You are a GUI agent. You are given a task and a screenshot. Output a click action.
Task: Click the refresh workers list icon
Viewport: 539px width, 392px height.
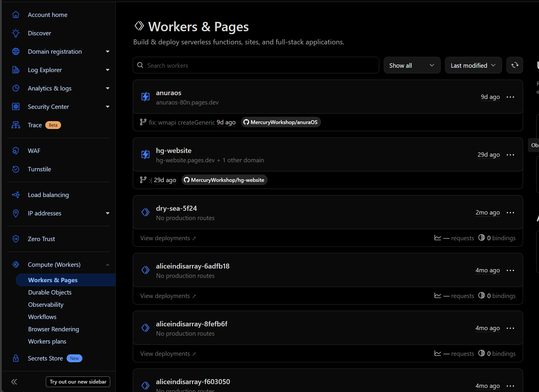point(515,65)
